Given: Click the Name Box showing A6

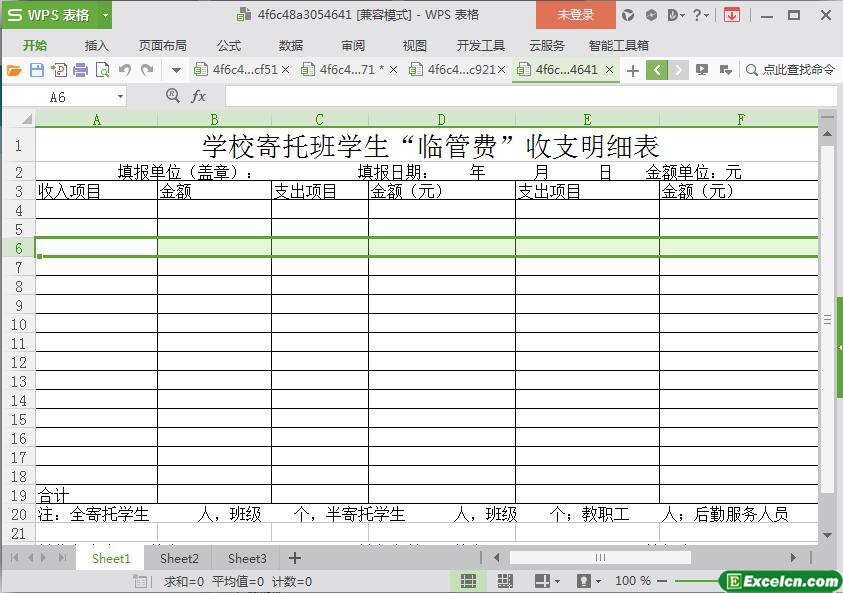Looking at the screenshot, I should coord(58,97).
